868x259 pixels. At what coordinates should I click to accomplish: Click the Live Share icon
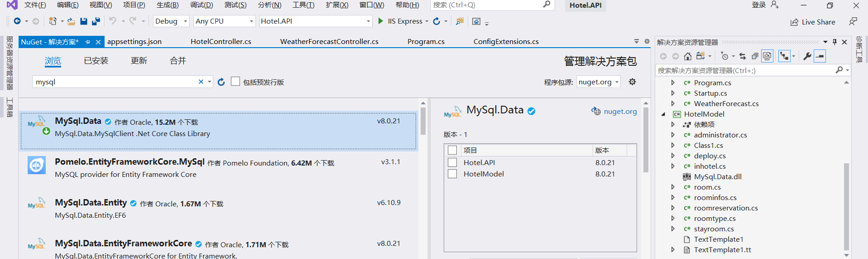tap(794, 22)
